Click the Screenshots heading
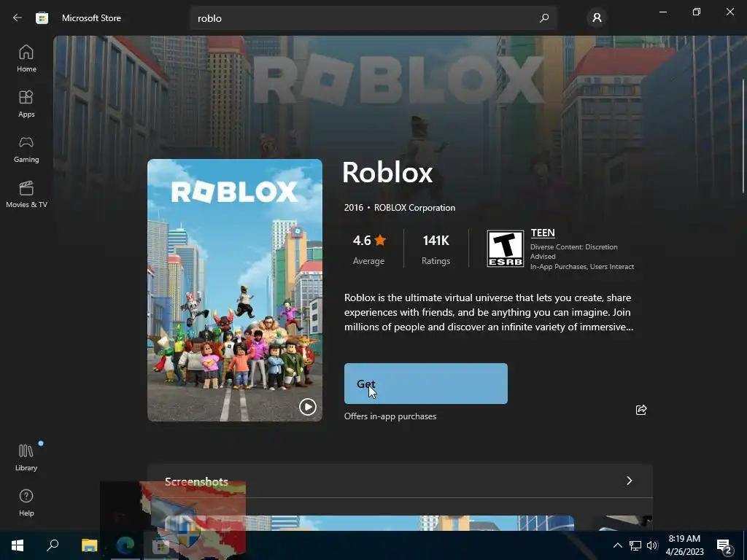Image resolution: width=747 pixels, height=560 pixels. tap(196, 481)
